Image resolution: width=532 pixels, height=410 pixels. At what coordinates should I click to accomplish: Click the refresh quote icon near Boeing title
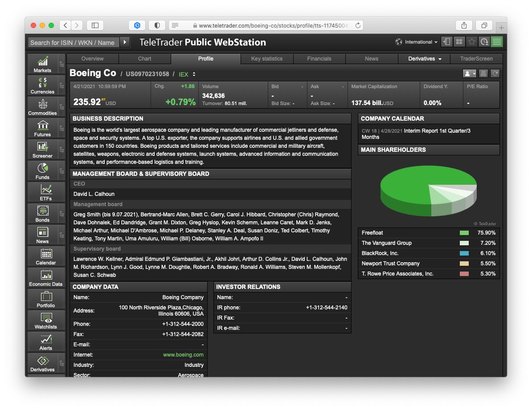tap(495, 73)
